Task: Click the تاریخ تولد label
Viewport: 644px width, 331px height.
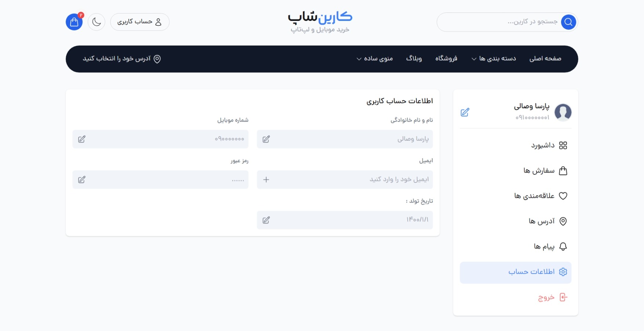Action: click(419, 201)
